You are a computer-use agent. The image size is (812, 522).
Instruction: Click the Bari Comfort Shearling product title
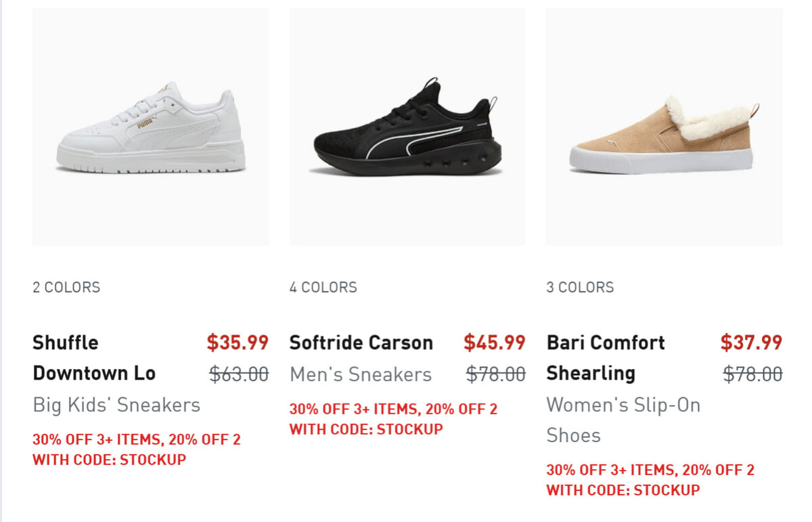pyautogui.click(x=605, y=357)
